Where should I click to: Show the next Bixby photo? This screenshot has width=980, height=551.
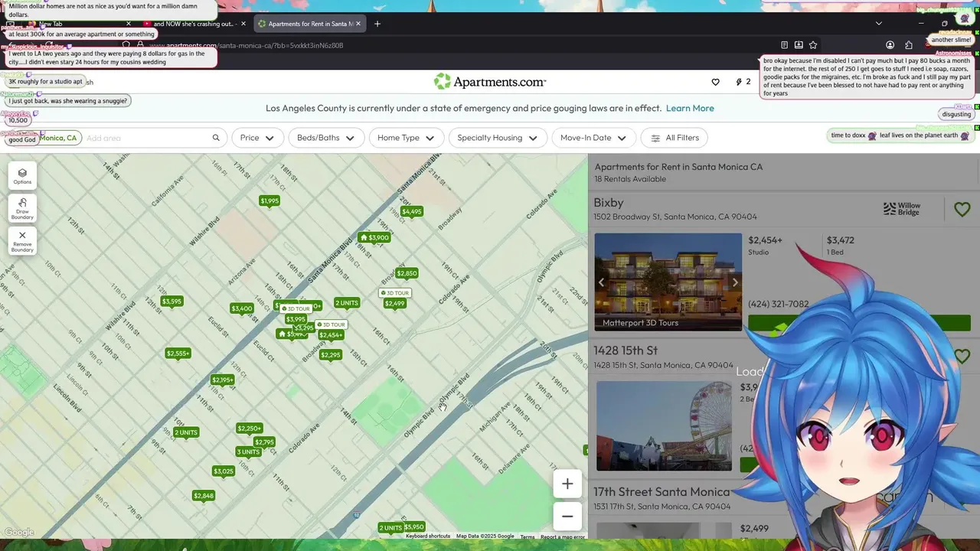tap(735, 282)
